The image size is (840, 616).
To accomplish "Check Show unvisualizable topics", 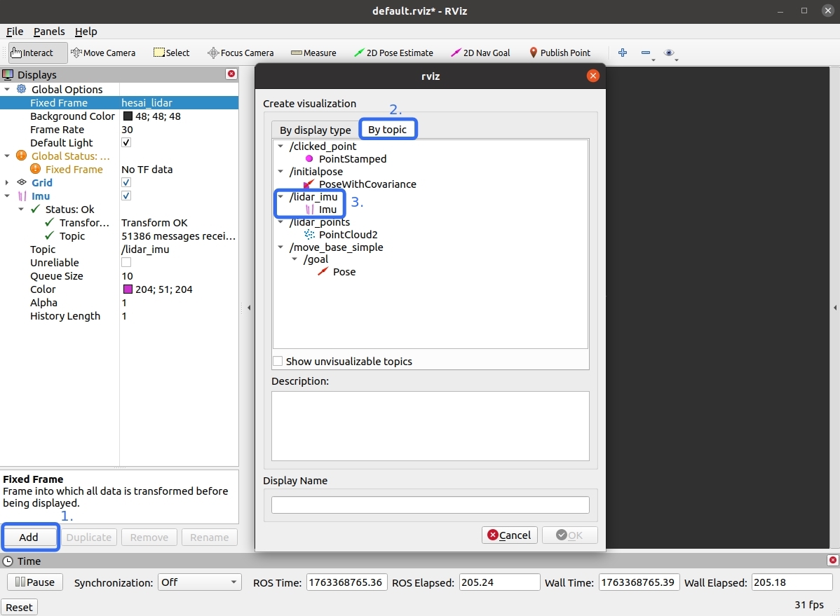I will (x=278, y=361).
